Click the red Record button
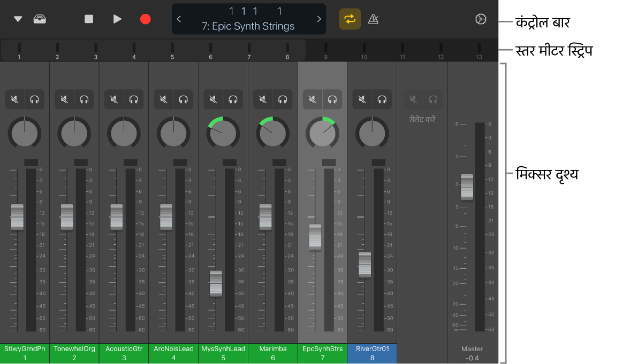Screen dimensions: 638x364 point(145,19)
